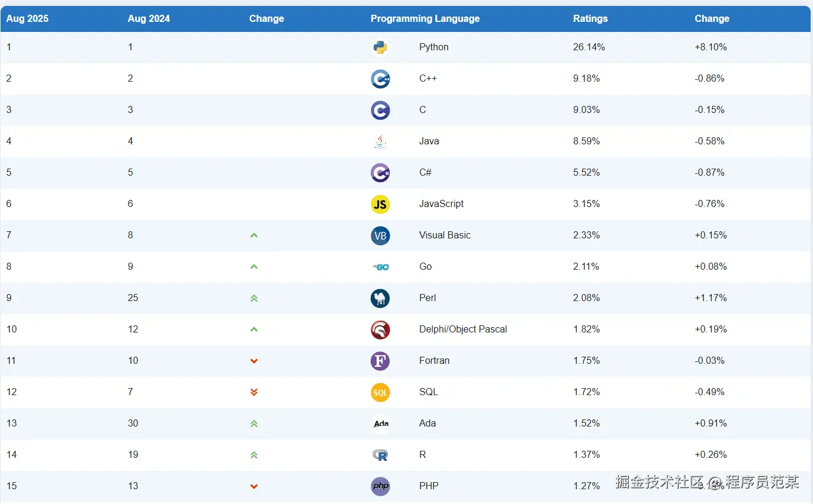Click the C++ language logo
813x504 pixels.
380,79
